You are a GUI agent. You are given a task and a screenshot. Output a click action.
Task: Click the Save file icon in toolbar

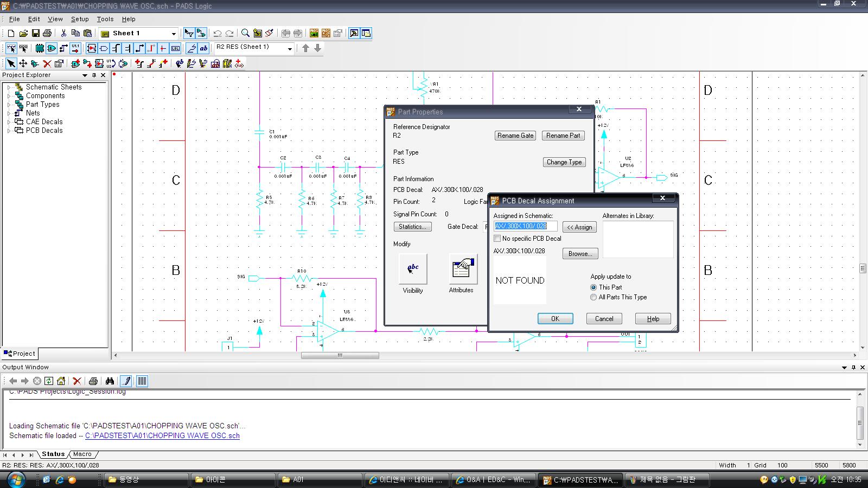pyautogui.click(x=35, y=34)
